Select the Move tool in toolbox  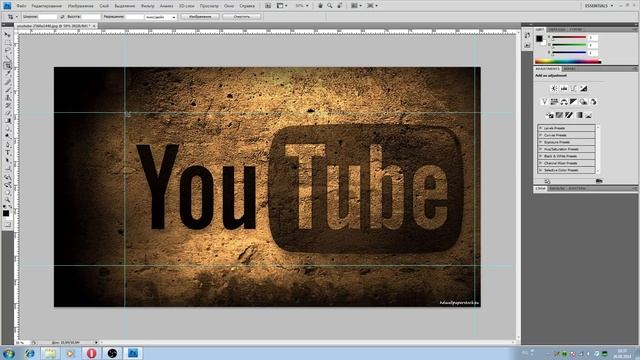tap(7, 35)
